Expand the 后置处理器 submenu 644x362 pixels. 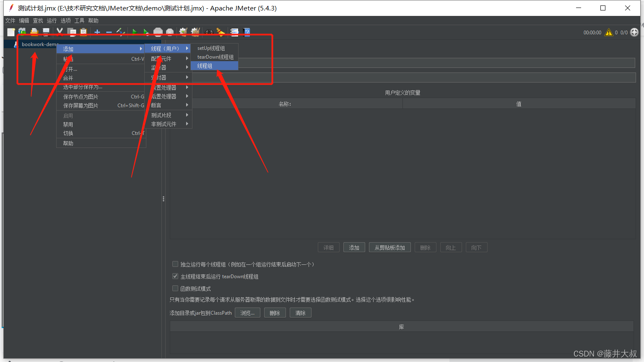point(168,96)
